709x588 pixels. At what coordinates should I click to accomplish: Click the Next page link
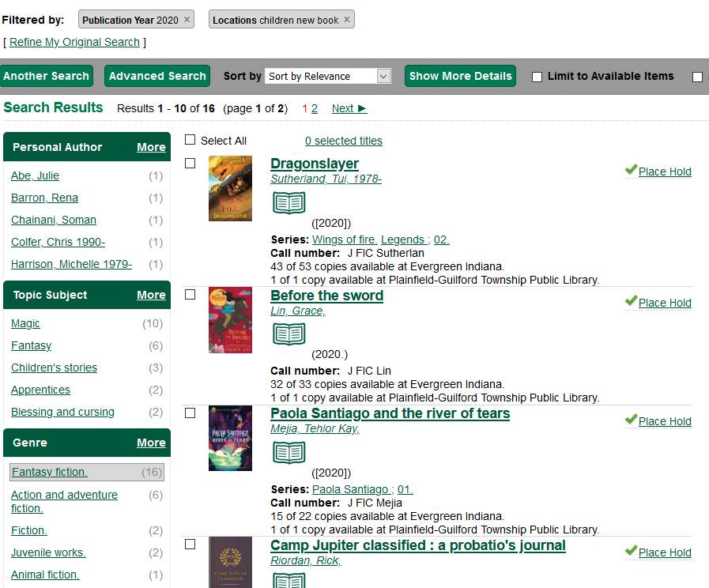349,108
